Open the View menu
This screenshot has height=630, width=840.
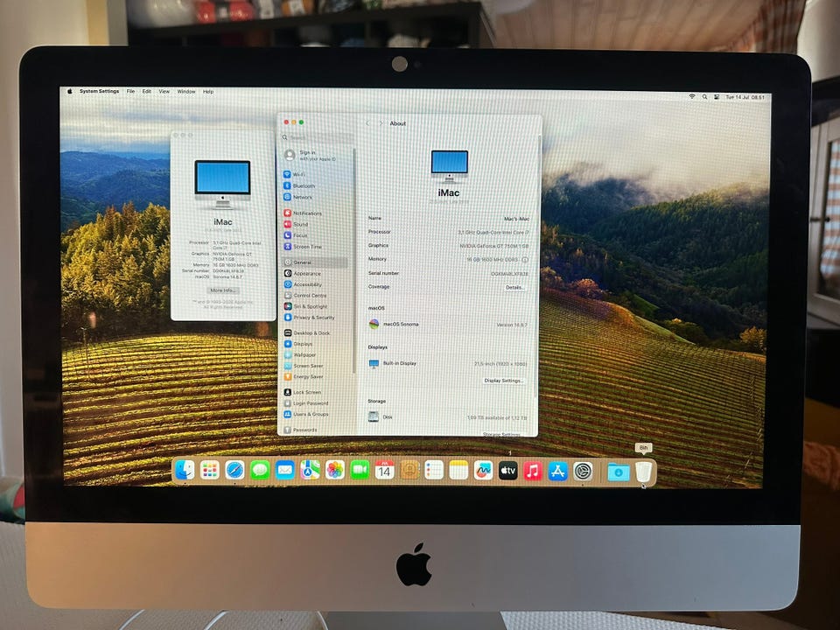[164, 92]
